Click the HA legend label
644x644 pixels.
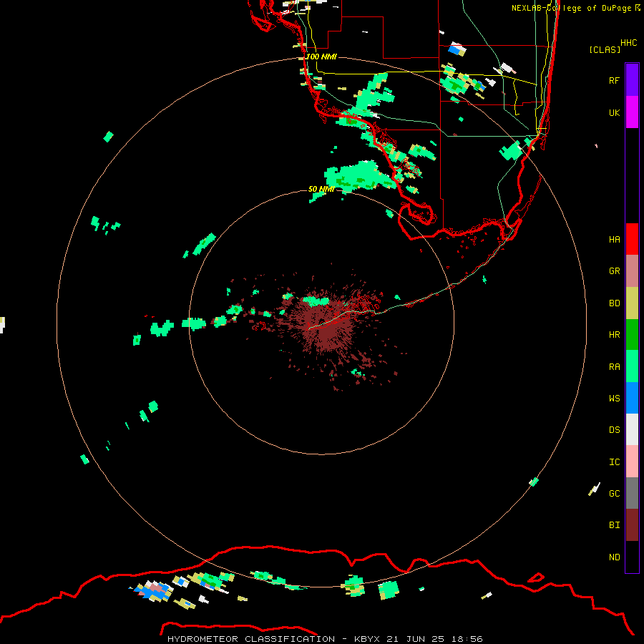614,239
